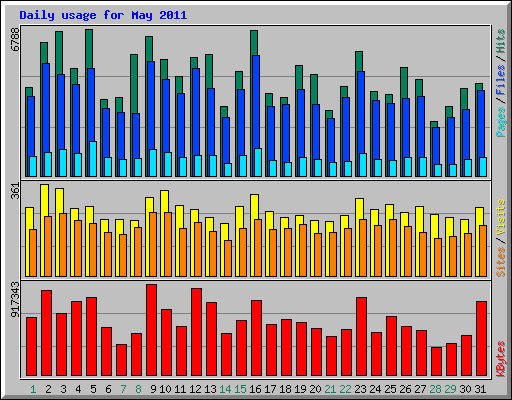
Task: Click day label 10 on the x-axis
Action: 165,389
